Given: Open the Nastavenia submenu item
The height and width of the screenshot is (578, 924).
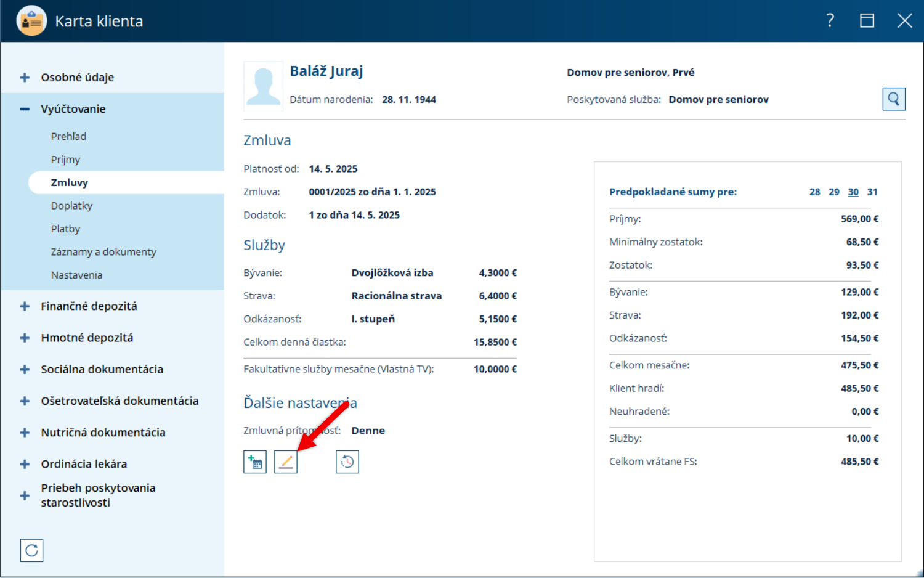Looking at the screenshot, I should click(76, 275).
